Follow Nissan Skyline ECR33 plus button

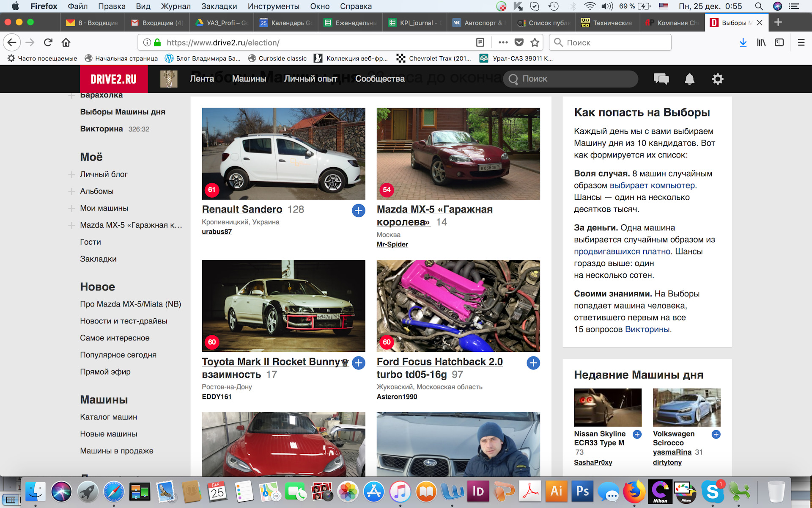click(x=637, y=434)
